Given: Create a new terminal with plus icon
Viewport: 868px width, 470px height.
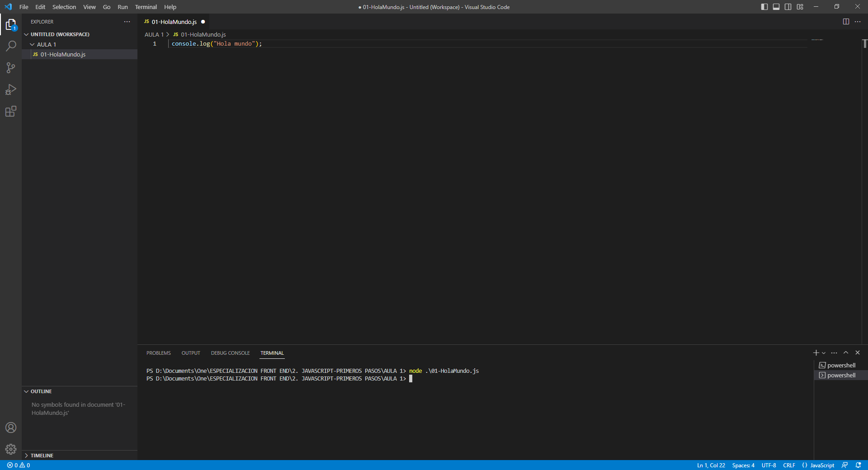Looking at the screenshot, I should 816,352.
